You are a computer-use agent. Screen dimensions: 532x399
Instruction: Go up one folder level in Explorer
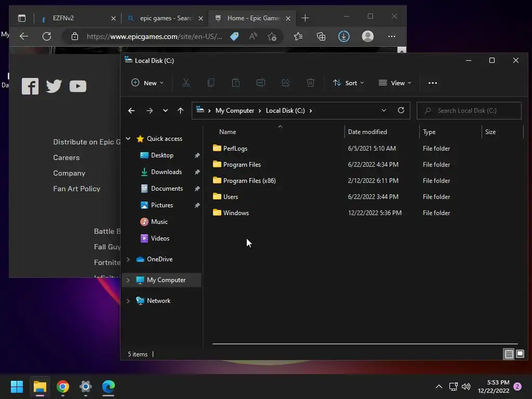point(180,111)
